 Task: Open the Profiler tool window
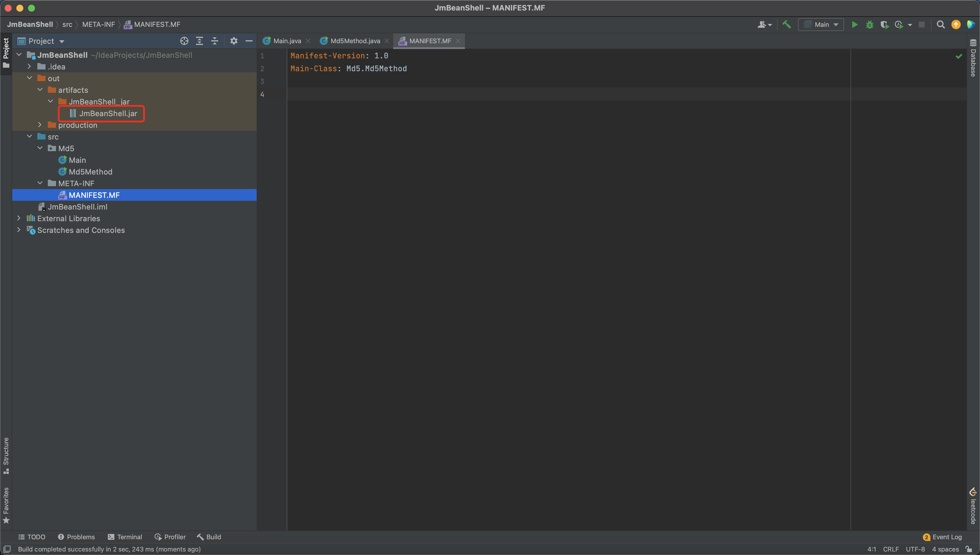[x=170, y=537]
